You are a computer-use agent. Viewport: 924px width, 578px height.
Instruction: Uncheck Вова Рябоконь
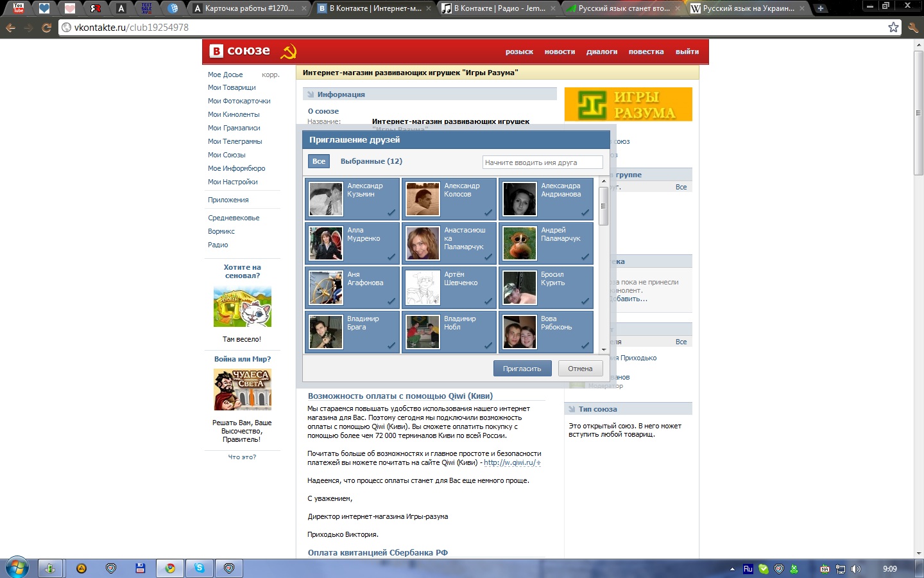546,332
